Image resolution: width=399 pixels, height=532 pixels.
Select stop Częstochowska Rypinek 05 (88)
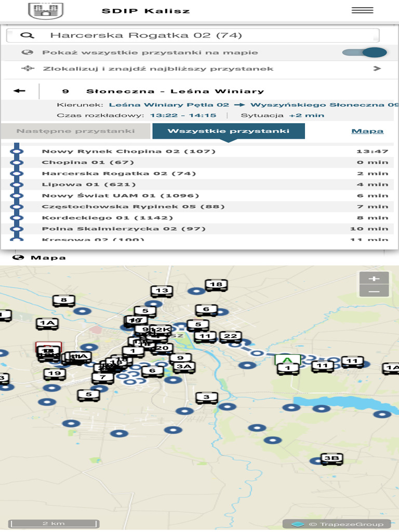point(133,207)
